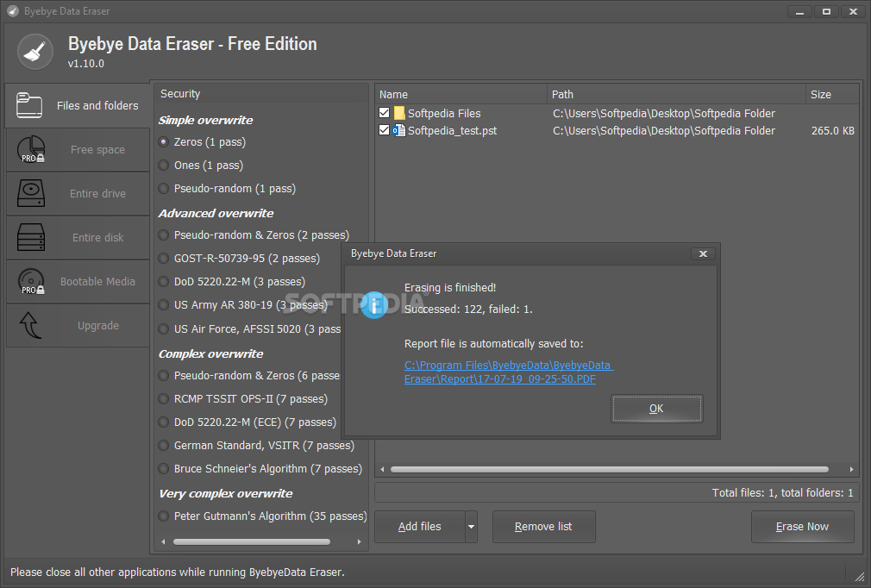Select DoD 5220.22-M (ECE) (7 passes)
This screenshot has height=588, width=871.
pos(163,422)
